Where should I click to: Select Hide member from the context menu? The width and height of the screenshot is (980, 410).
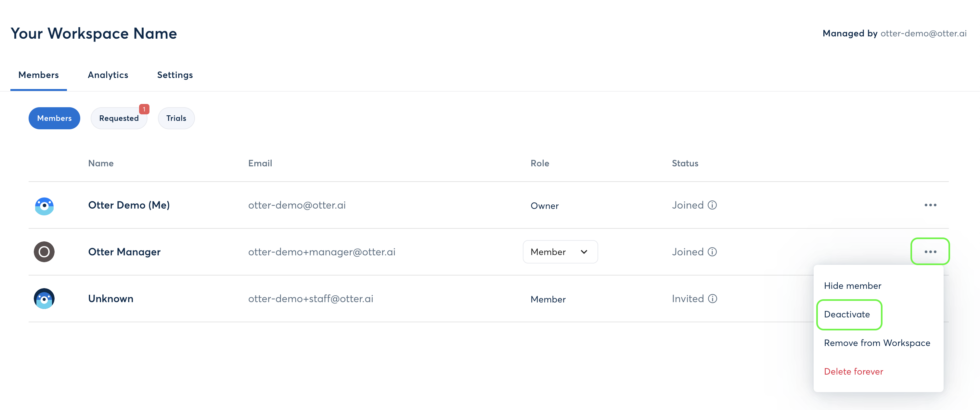pyautogui.click(x=853, y=286)
